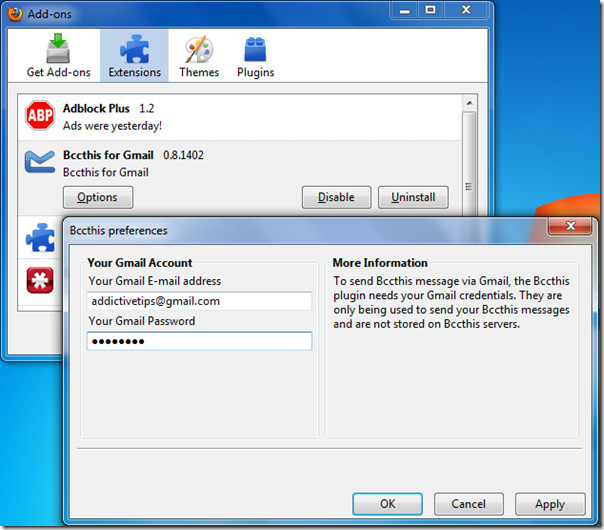Click scroll-up arrow in extensions list
Image resolution: width=604 pixels, height=530 pixels.
click(469, 103)
